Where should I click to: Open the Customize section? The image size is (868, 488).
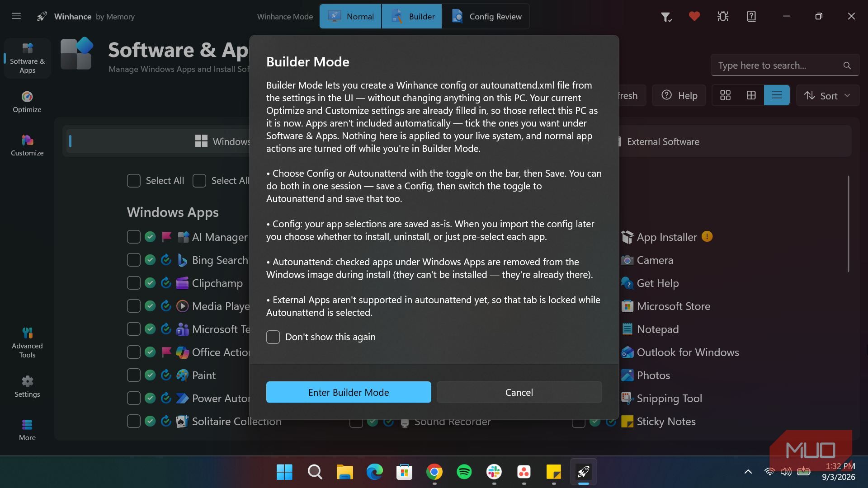pos(27,145)
